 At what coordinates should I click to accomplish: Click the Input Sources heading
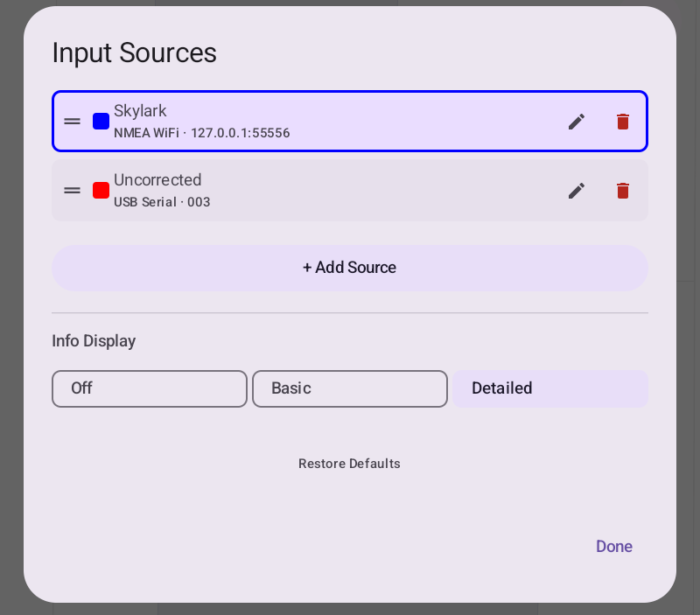[135, 53]
